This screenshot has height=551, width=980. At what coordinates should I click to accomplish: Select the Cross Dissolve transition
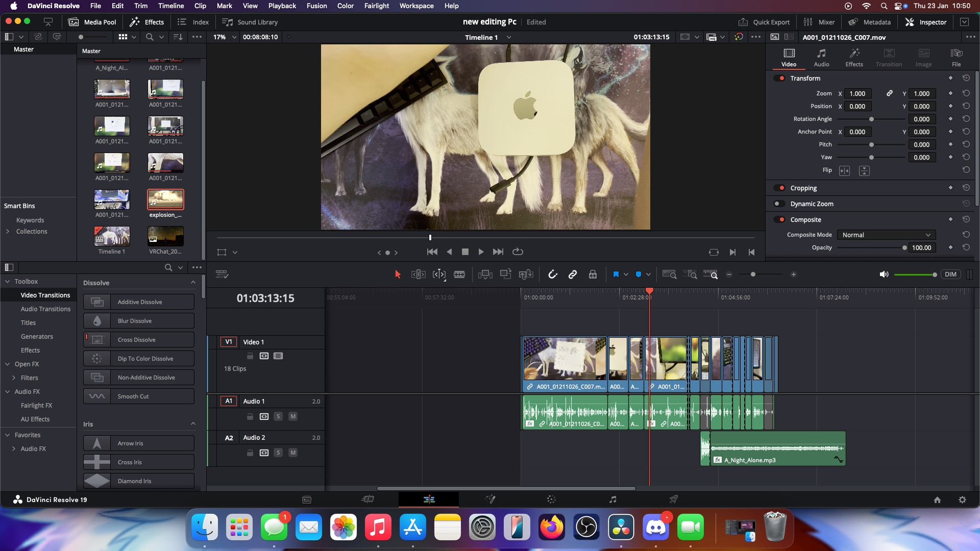[139, 340]
